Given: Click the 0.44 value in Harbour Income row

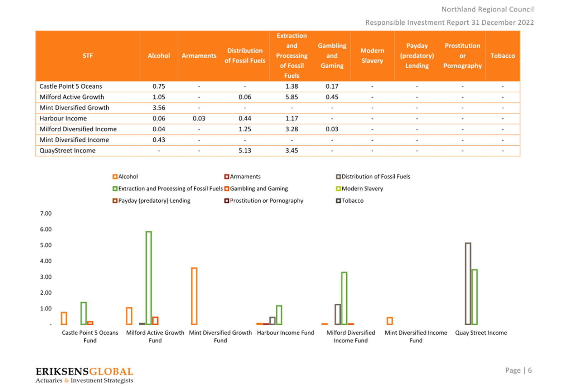Looking at the screenshot, I should click(245, 118).
